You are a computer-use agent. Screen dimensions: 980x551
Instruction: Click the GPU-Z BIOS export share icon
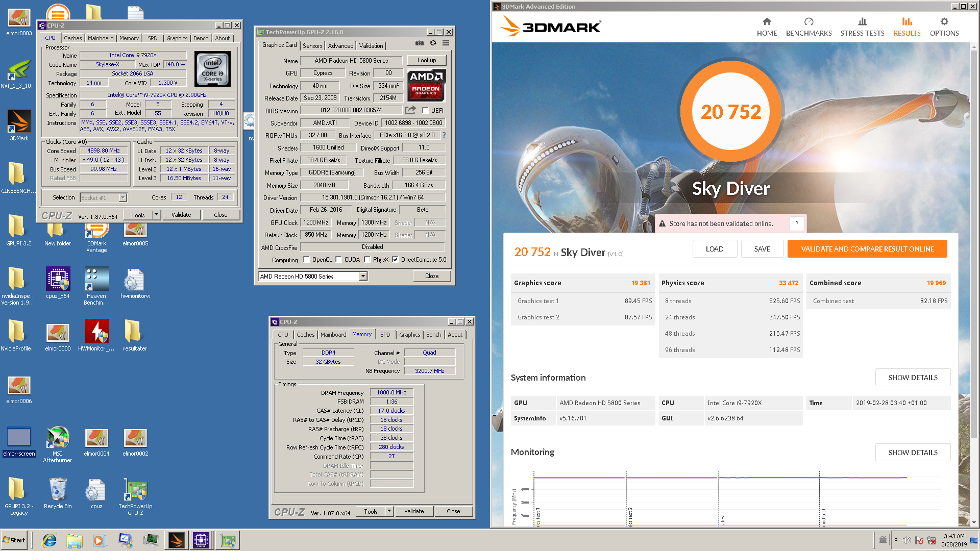pos(410,110)
